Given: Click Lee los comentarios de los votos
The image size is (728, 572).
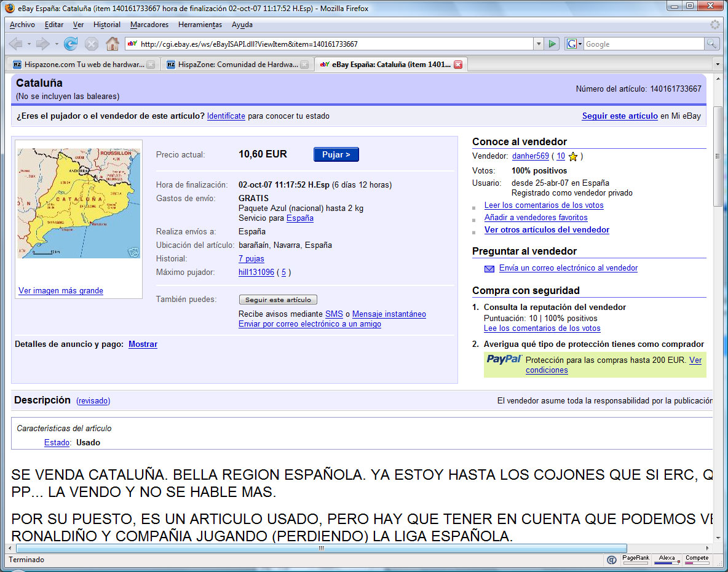Looking at the screenshot, I should coord(542,328).
